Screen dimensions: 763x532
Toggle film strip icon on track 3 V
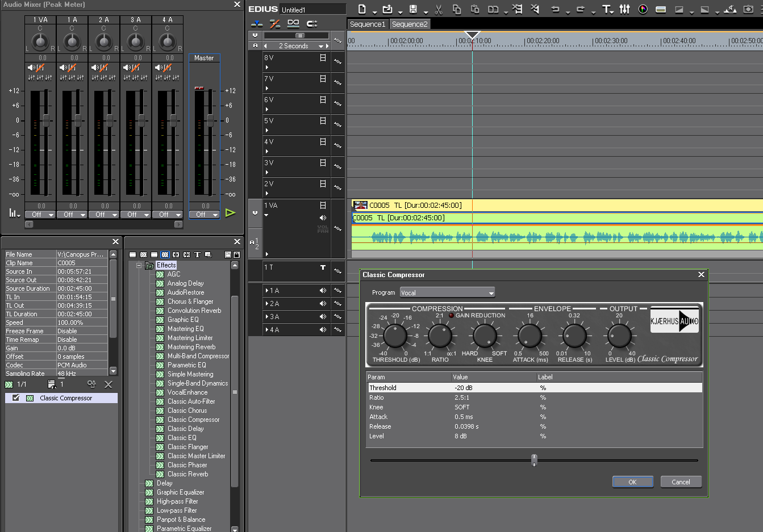323,163
